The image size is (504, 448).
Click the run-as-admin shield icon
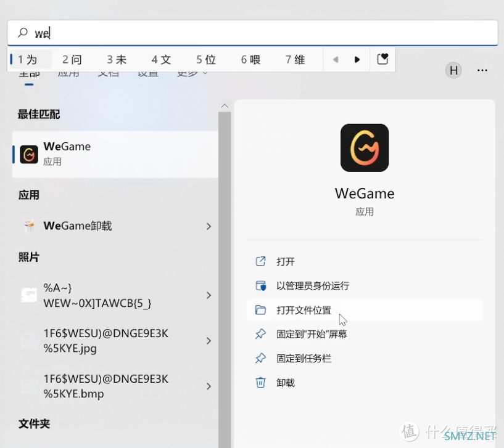pyautogui.click(x=261, y=285)
